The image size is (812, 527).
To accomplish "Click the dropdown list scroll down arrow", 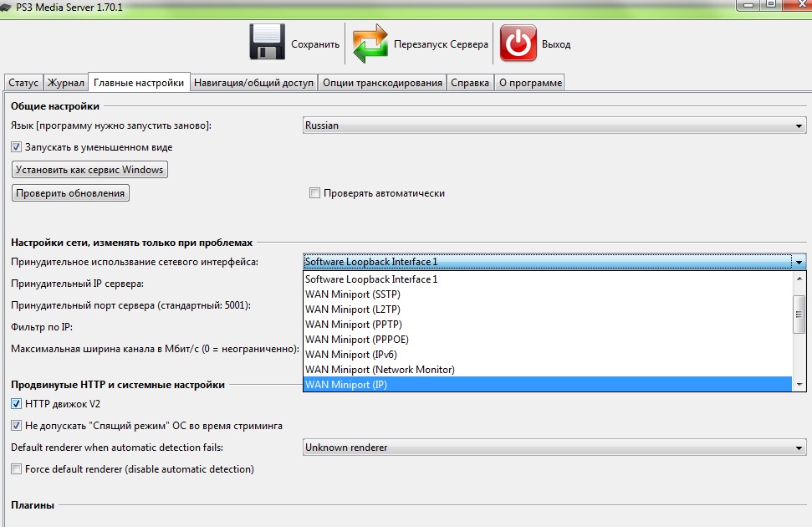I will 799,385.
